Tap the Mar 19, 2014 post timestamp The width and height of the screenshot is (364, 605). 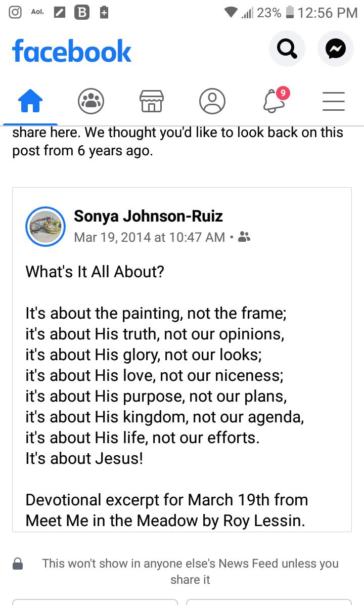(x=149, y=237)
